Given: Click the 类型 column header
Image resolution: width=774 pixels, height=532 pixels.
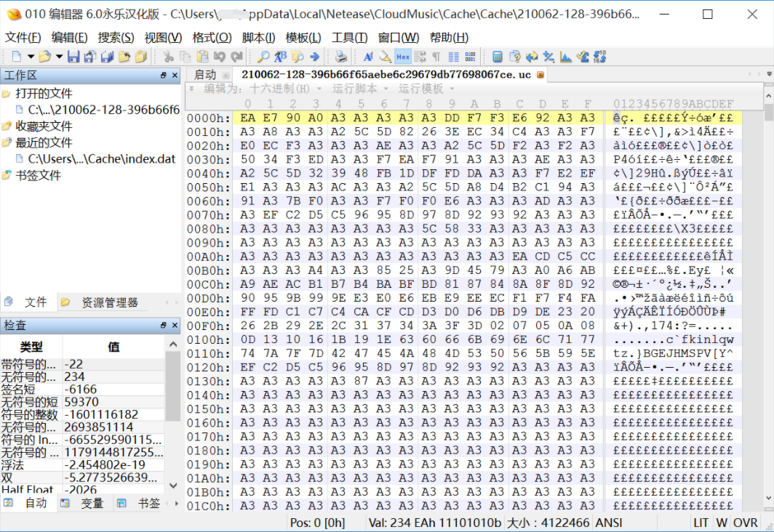Looking at the screenshot, I should coord(31,347).
